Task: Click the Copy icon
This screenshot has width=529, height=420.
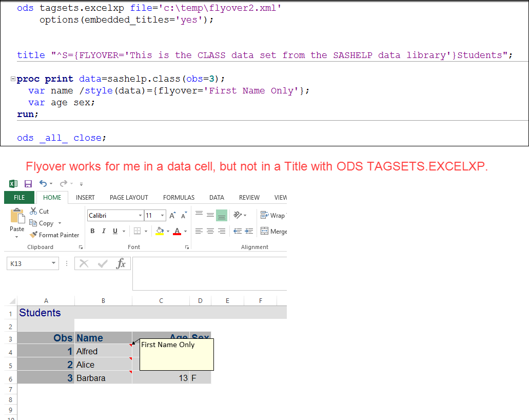Action: [x=32, y=223]
